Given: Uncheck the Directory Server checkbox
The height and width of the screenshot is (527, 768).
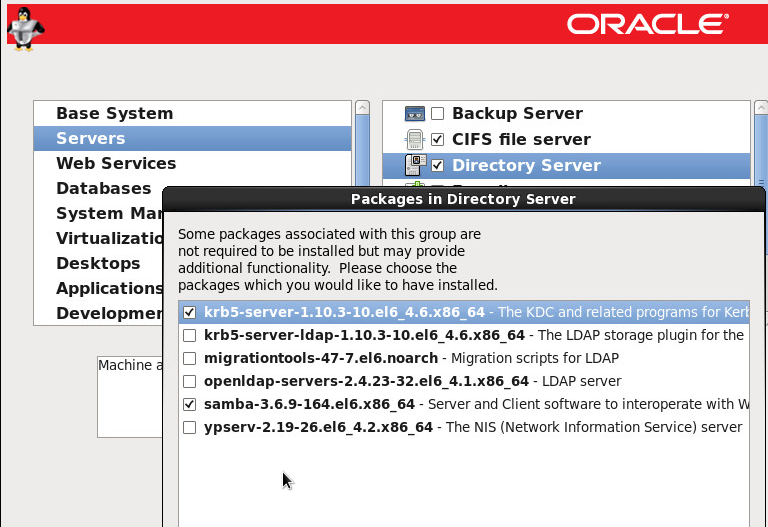Looking at the screenshot, I should [437, 166].
